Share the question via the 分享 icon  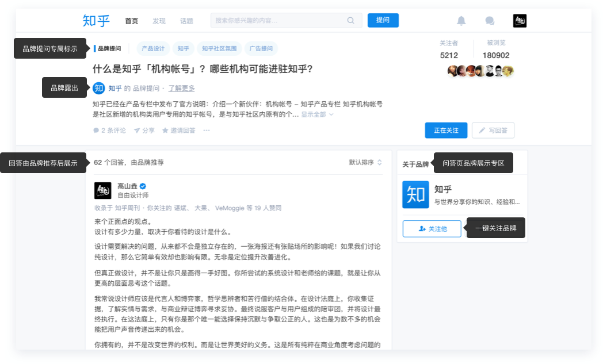(138, 130)
